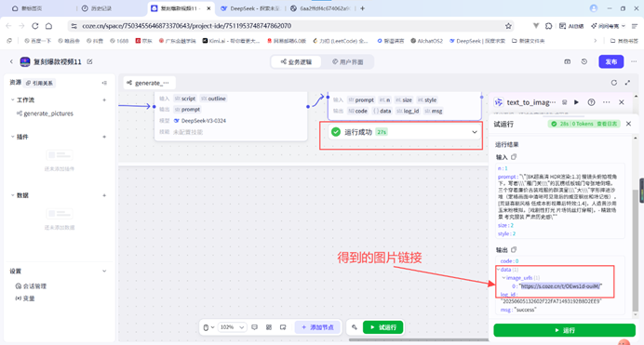Collapse the 数据 section
This screenshot has width=644, height=345.
[12, 195]
